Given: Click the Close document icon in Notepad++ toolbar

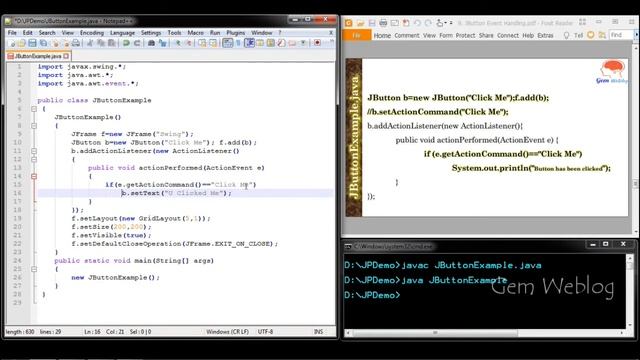Looking at the screenshot, I should click(x=56, y=43).
